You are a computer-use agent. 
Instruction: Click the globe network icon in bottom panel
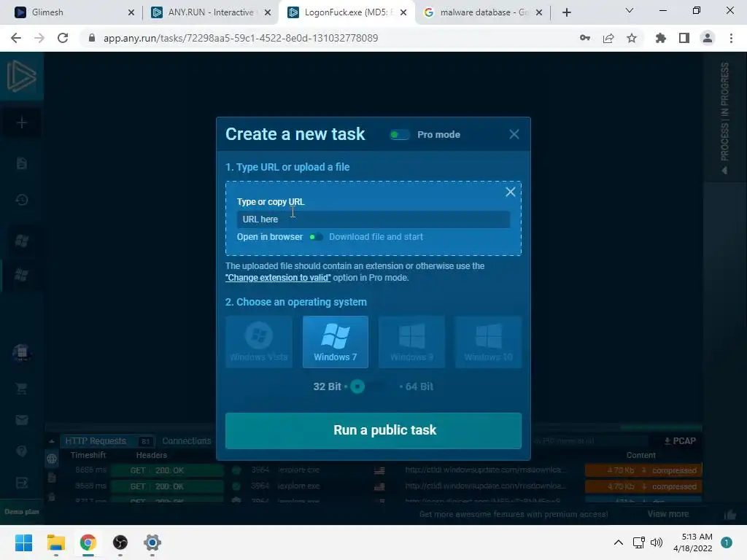[52, 459]
